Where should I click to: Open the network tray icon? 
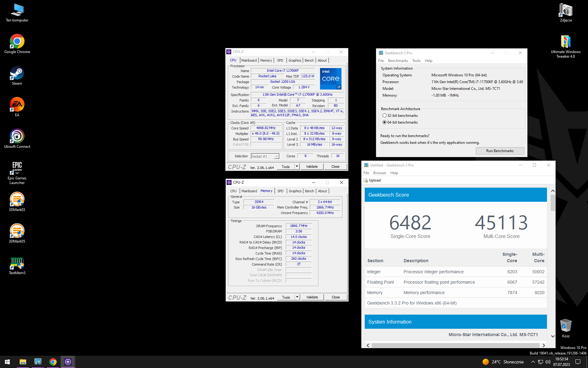click(541, 362)
